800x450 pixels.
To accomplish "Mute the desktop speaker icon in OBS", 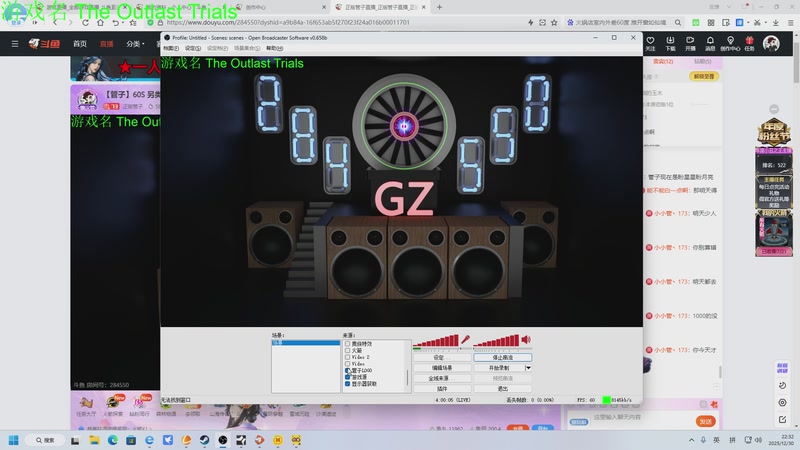I will pyautogui.click(x=526, y=339).
